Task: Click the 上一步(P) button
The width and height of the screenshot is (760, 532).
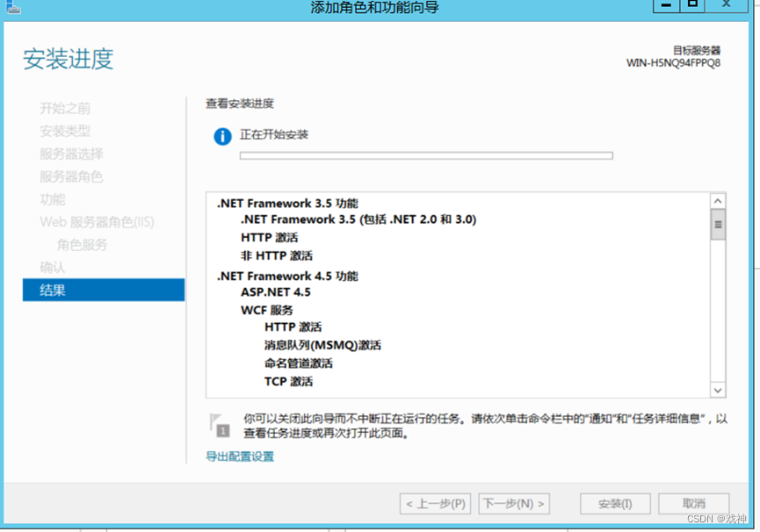Action: 435,503
